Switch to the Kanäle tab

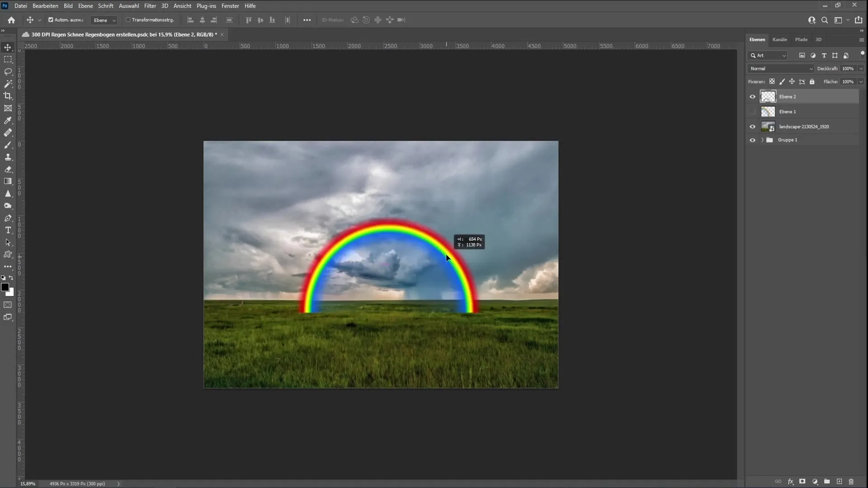pyautogui.click(x=779, y=39)
